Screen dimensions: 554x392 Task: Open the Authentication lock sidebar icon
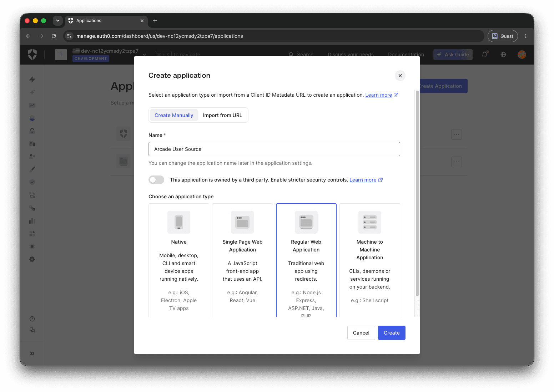tap(32, 131)
